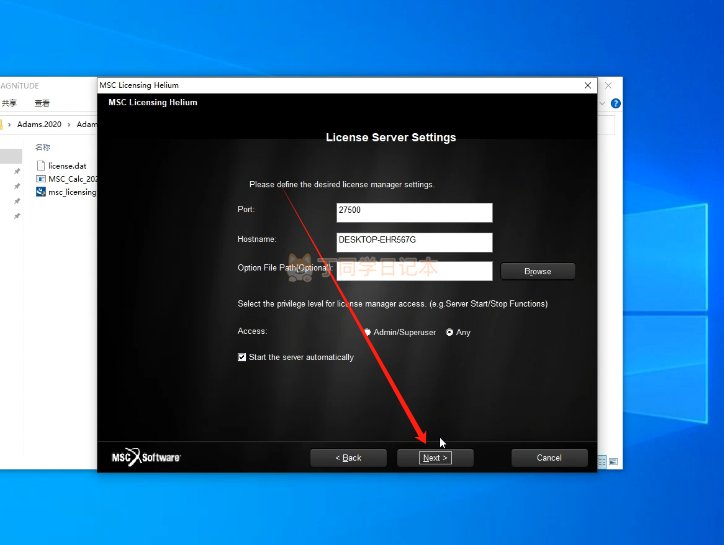Click the Next button

click(x=435, y=458)
